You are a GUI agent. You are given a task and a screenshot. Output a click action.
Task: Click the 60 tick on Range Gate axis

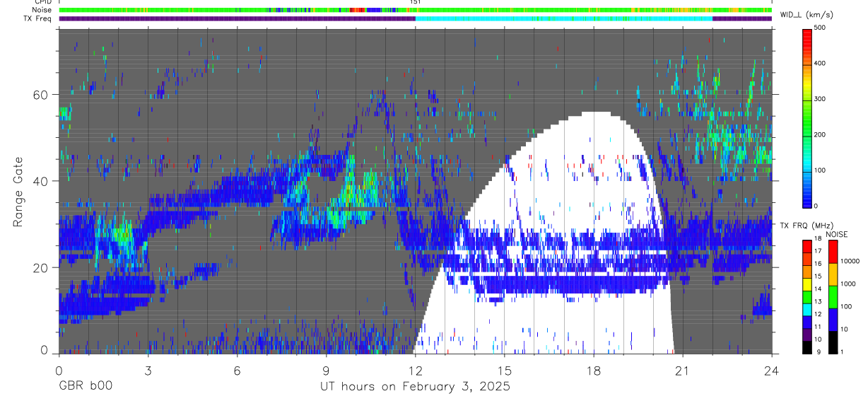(41, 95)
